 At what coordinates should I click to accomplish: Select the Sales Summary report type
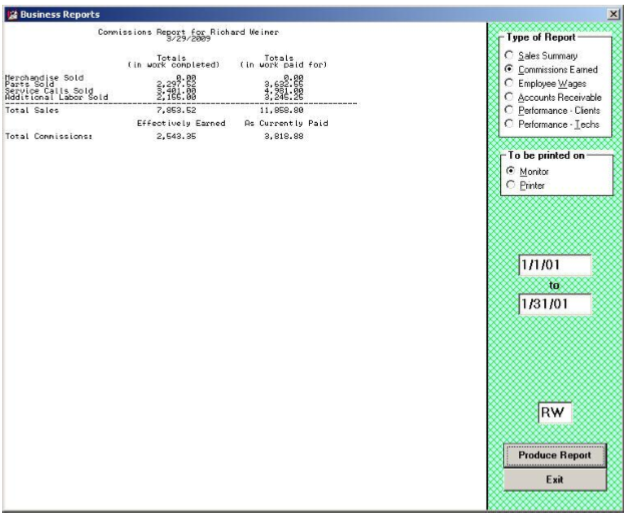point(509,56)
